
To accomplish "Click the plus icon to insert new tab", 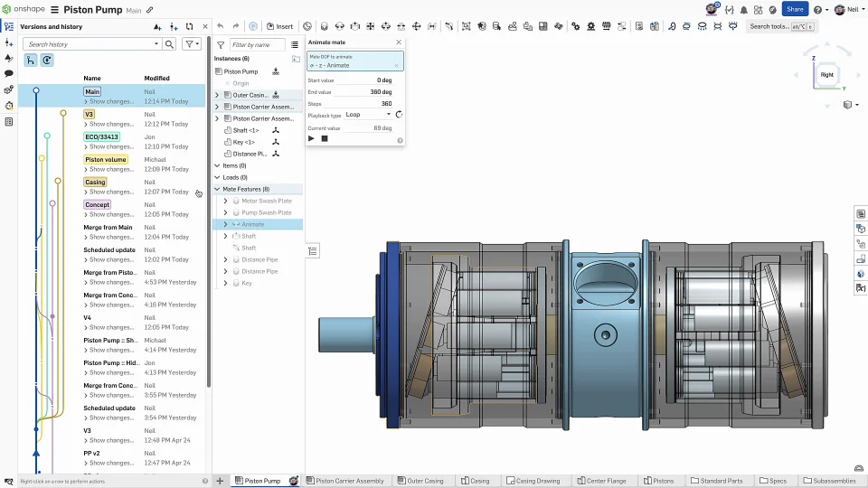I will [220, 481].
